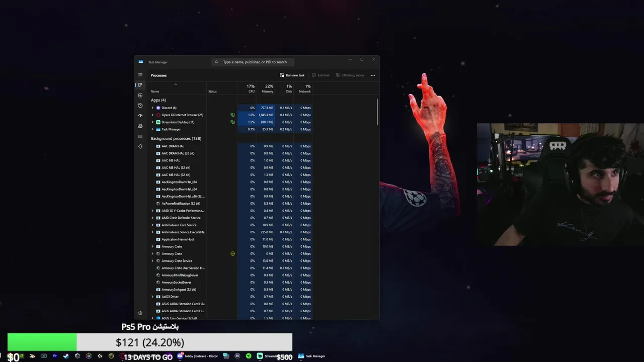The height and width of the screenshot is (362, 644).
Task: Open Startup apps sidebar icon
Action: pyautogui.click(x=140, y=116)
